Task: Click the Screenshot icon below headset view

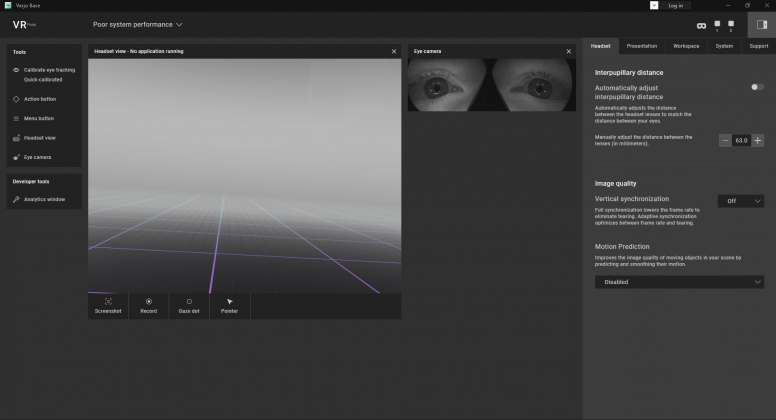Action: [x=108, y=301]
